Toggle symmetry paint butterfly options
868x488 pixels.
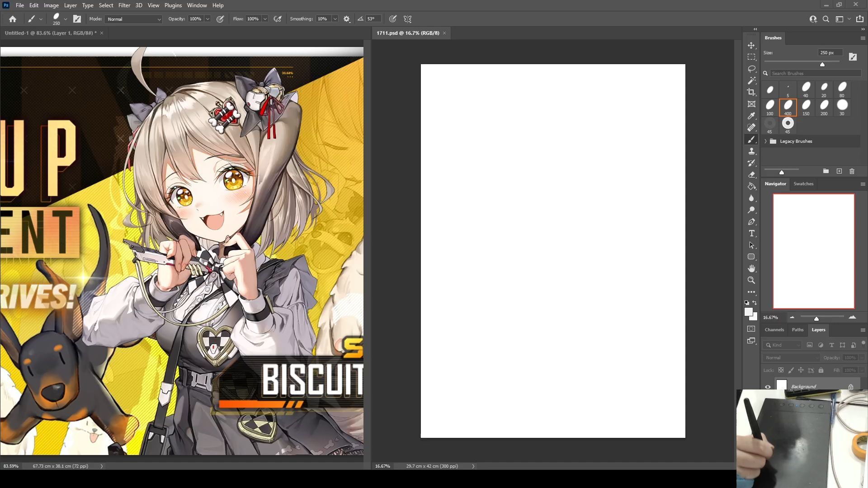point(408,19)
